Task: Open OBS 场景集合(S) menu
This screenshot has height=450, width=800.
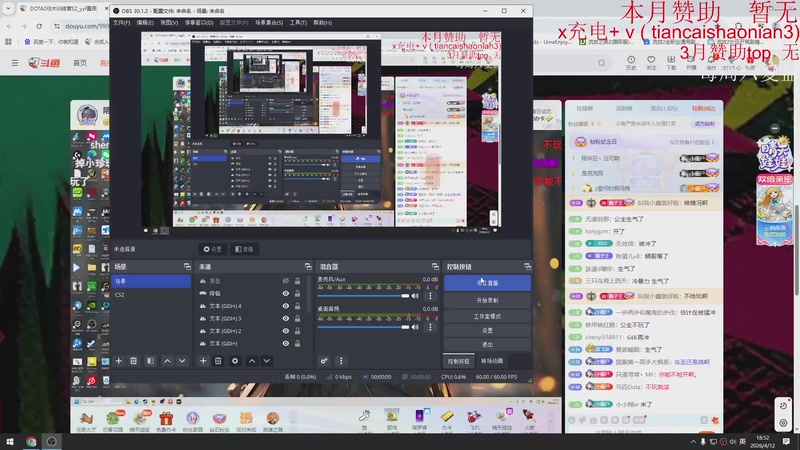Action: click(269, 22)
